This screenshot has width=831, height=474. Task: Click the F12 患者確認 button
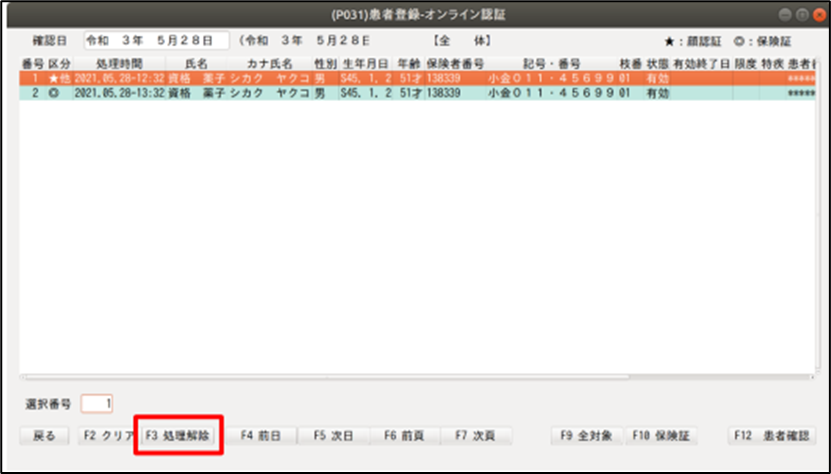pyautogui.click(x=772, y=436)
